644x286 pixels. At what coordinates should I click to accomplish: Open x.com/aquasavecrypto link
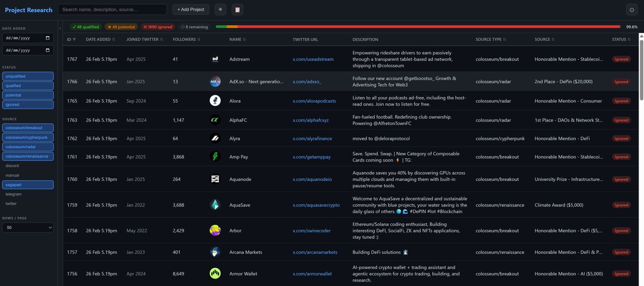(x=316, y=205)
